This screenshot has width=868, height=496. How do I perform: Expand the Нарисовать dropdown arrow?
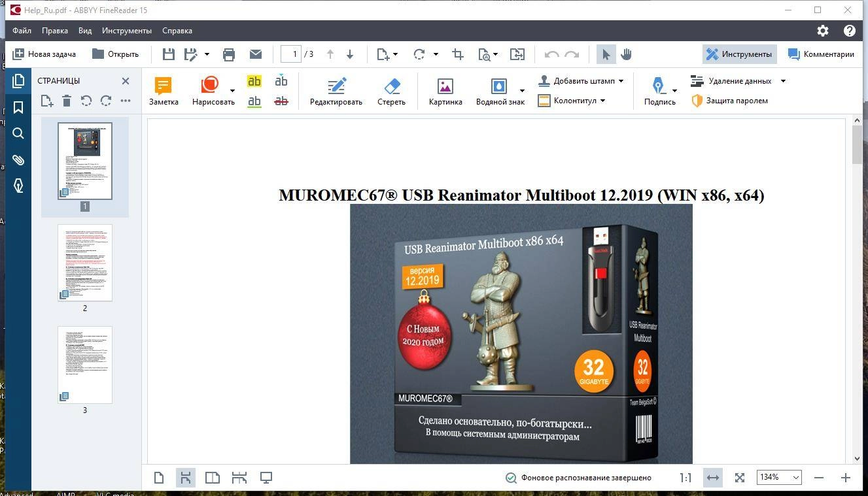(x=232, y=90)
